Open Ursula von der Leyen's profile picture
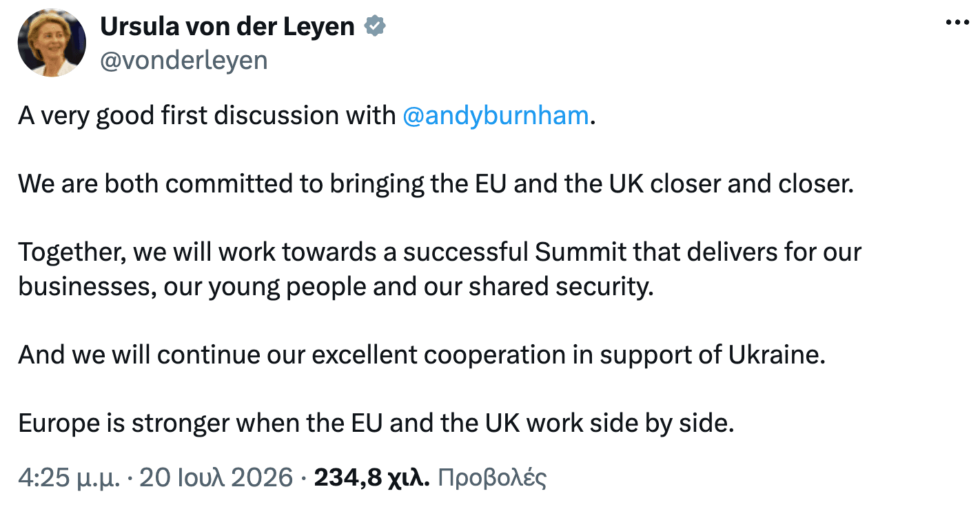Image resolution: width=980 pixels, height=507 pixels. tap(52, 43)
